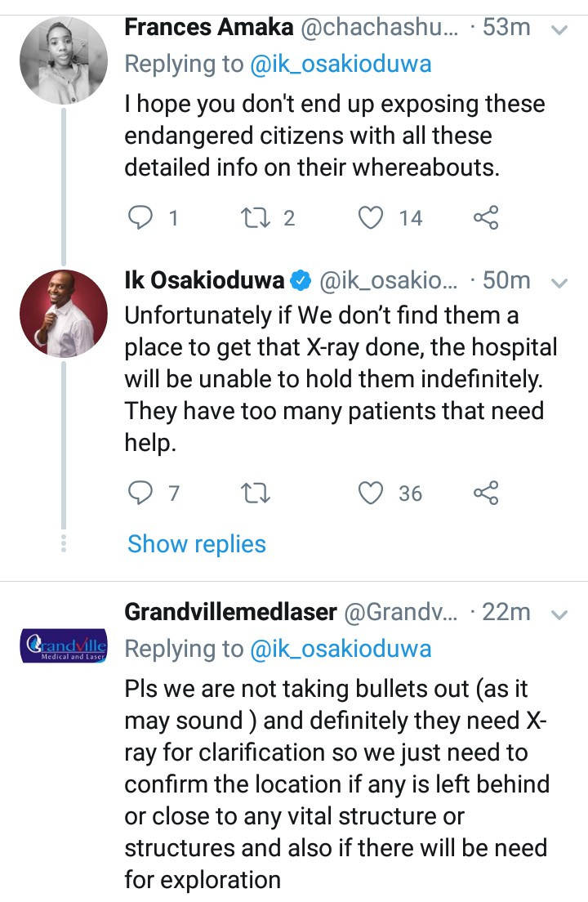Reply to Ik Osakioduwa's X-ray tweet

click(143, 493)
